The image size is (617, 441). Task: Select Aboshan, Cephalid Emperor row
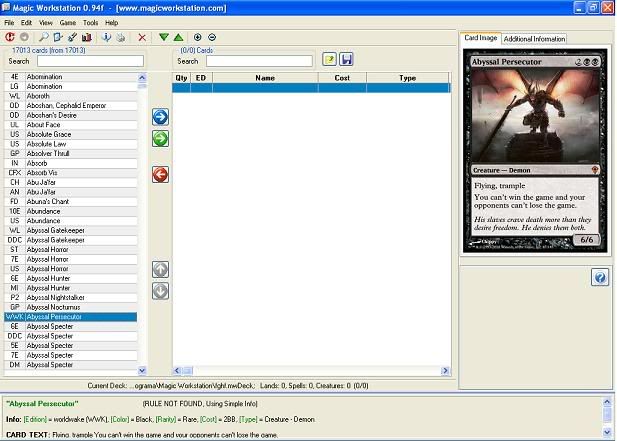point(71,105)
